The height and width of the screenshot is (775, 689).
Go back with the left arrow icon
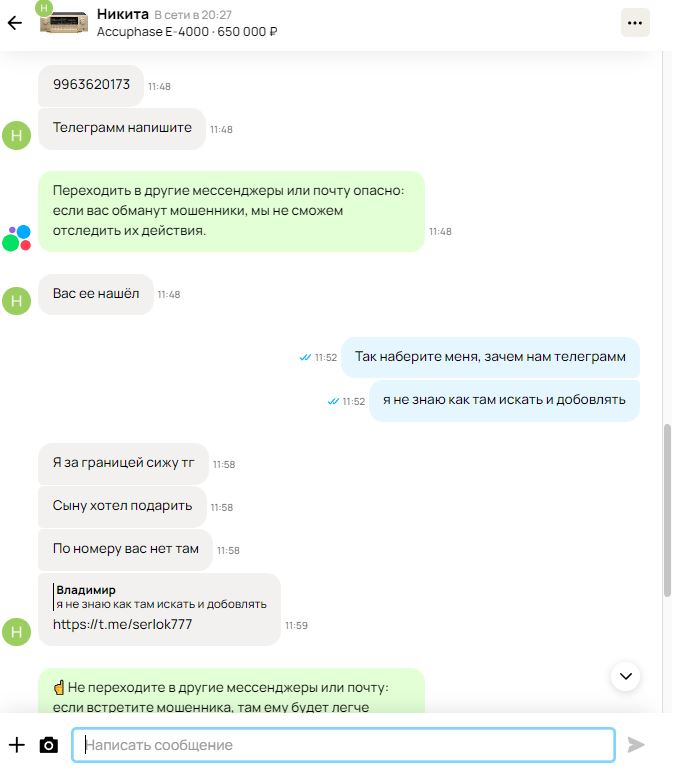click(x=15, y=23)
